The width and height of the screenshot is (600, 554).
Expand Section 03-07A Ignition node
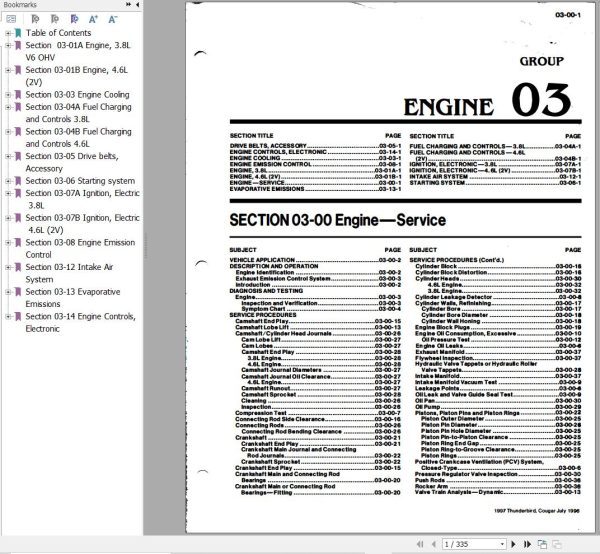tap(8, 194)
